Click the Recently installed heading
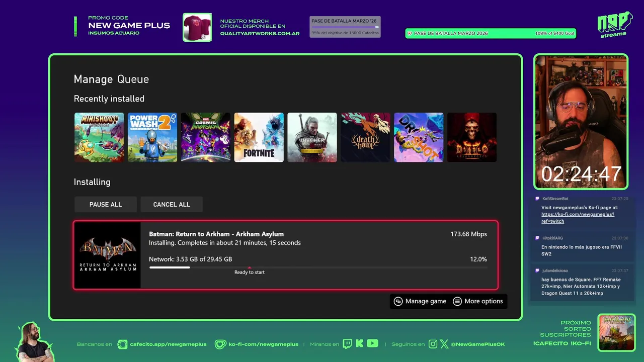 coord(109,99)
